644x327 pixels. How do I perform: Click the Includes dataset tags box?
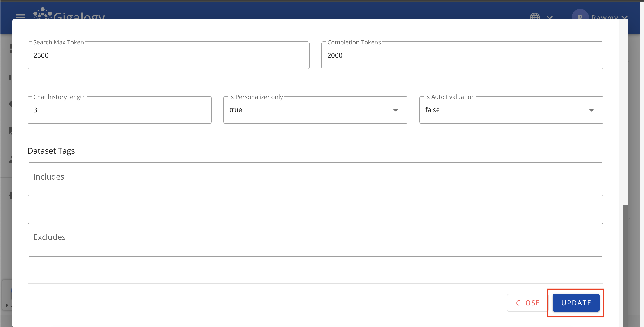click(x=315, y=179)
